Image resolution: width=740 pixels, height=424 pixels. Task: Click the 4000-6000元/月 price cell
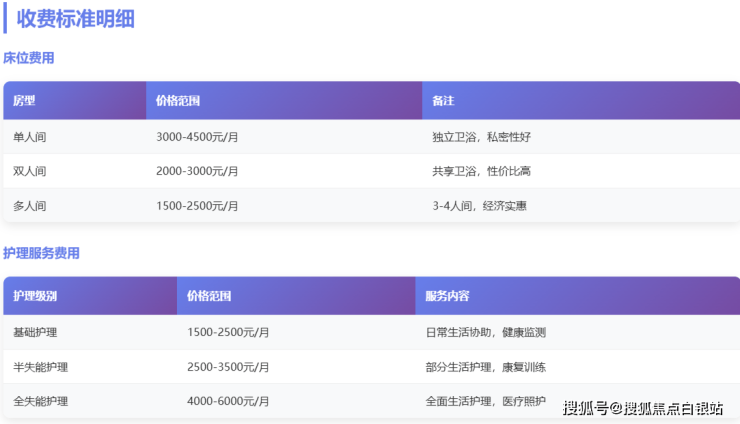point(228,401)
